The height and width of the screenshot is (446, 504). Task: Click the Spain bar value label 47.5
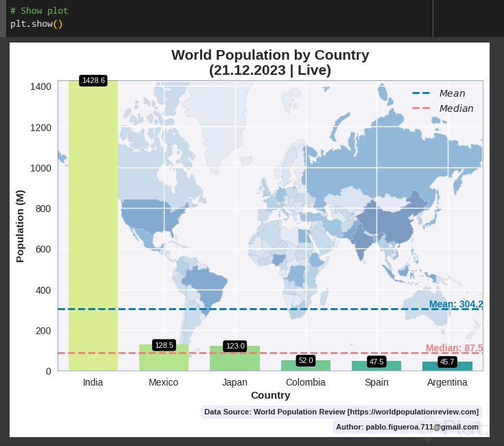pos(376,362)
